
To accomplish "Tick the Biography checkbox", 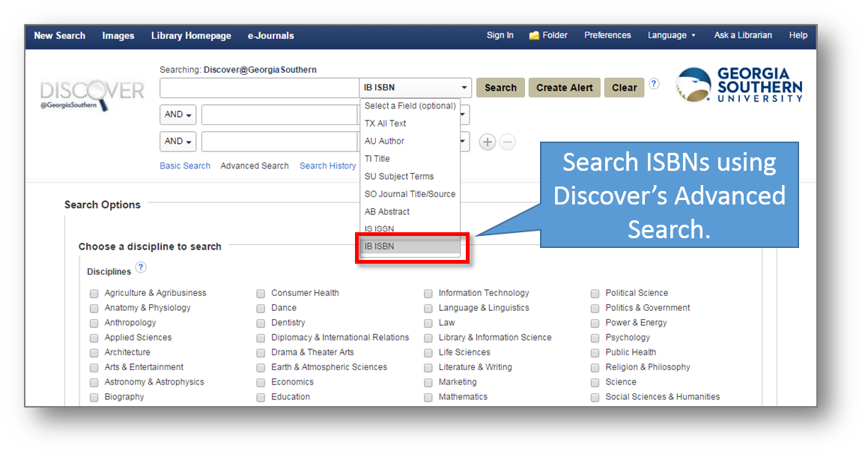I will pos(94,398).
